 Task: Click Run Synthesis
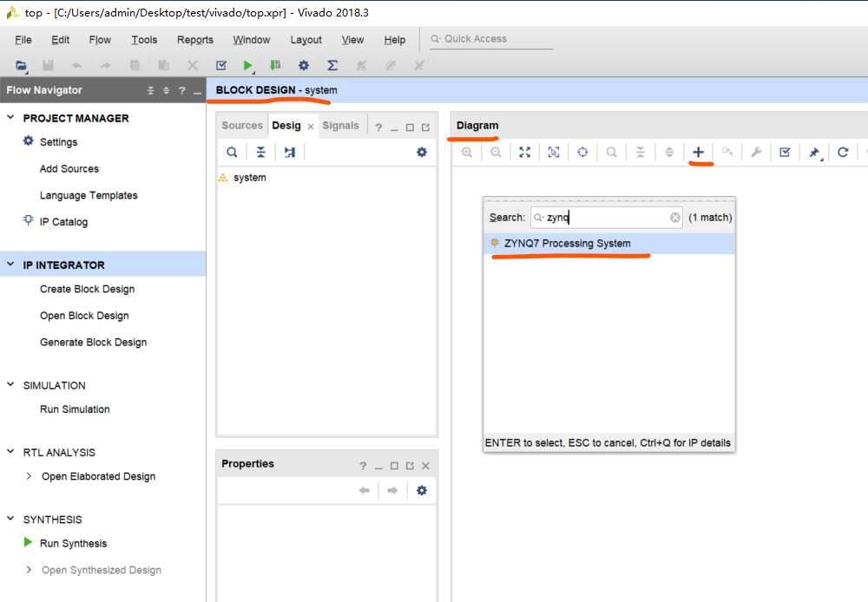point(73,544)
